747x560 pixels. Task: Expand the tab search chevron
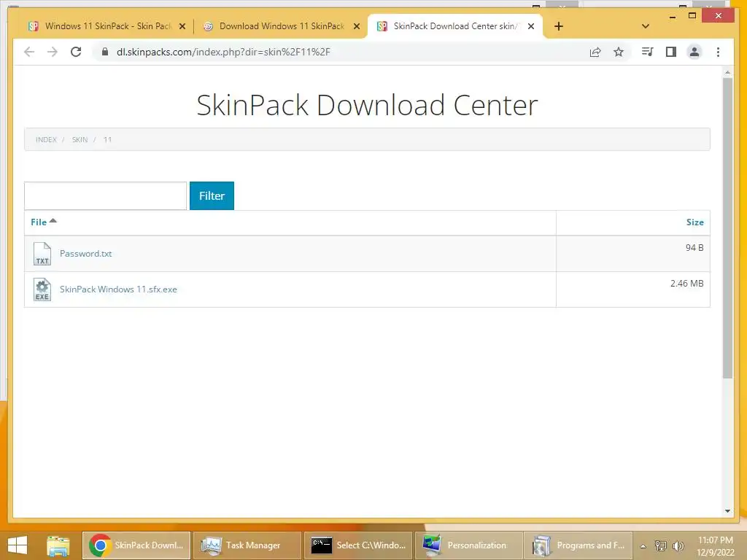(x=646, y=26)
